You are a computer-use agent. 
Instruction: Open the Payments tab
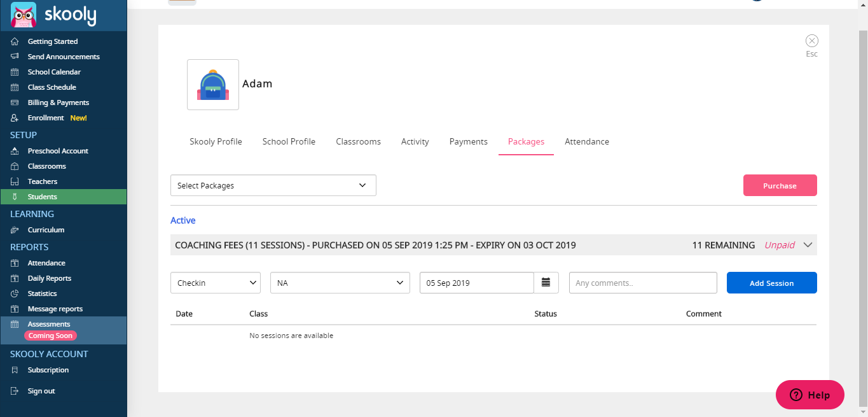(x=469, y=141)
